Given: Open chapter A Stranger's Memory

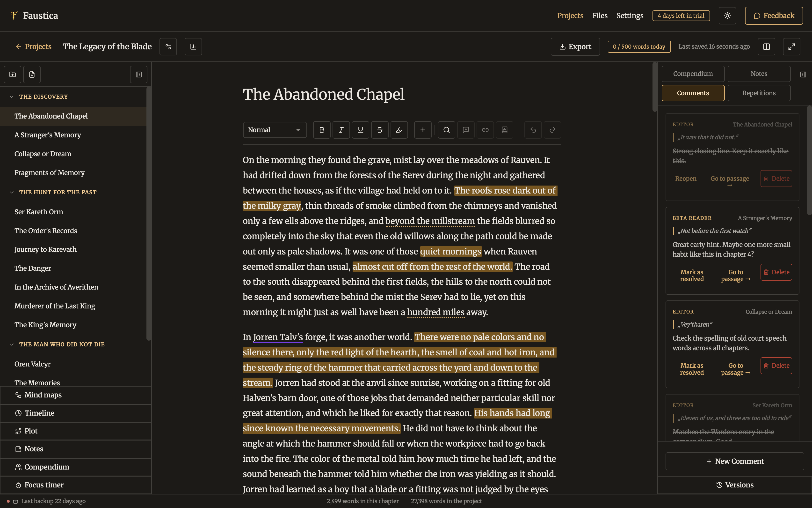Looking at the screenshot, I should 73,135.
